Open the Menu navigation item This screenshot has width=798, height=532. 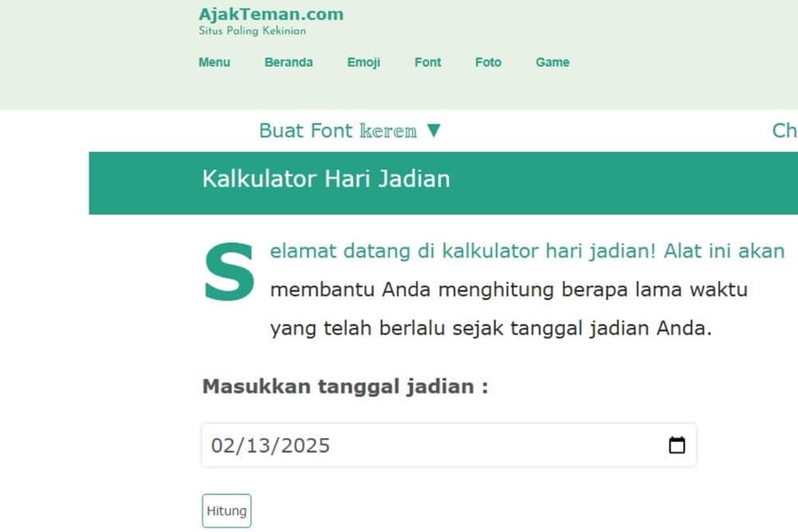[214, 62]
